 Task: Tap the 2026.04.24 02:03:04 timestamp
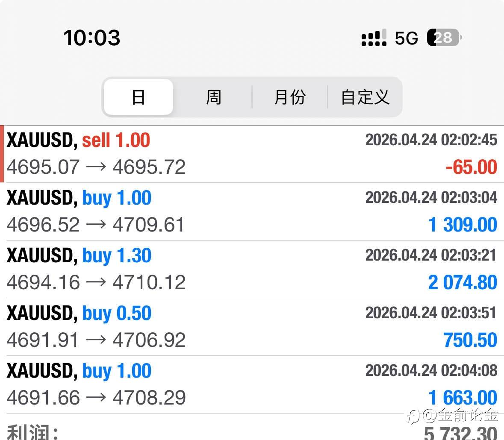tap(431, 197)
